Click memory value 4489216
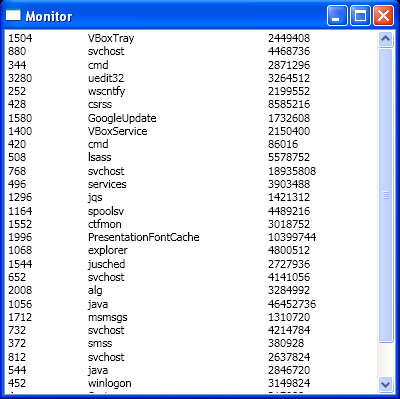 point(289,211)
